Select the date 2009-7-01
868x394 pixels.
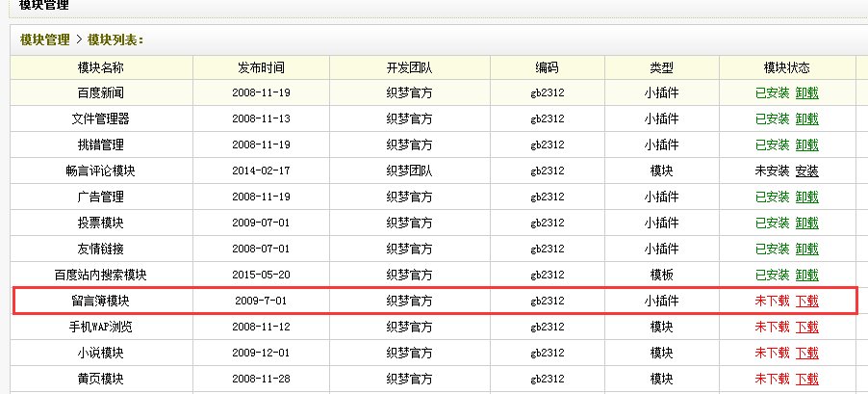pyautogui.click(x=261, y=301)
